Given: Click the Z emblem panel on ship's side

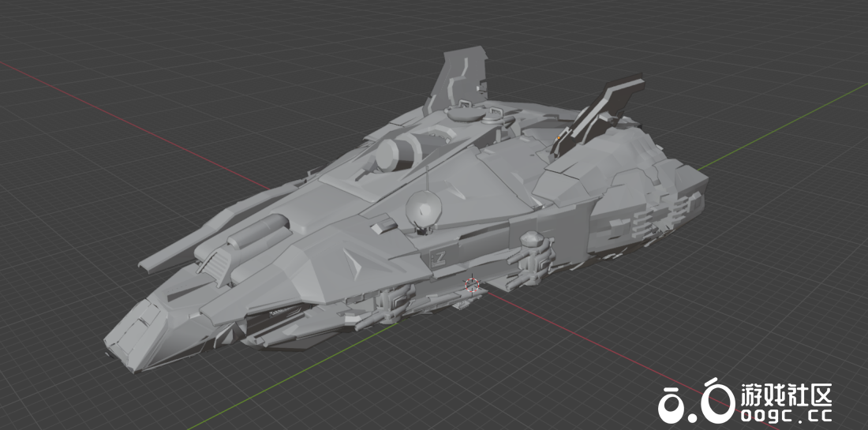Looking at the screenshot, I should [440, 256].
